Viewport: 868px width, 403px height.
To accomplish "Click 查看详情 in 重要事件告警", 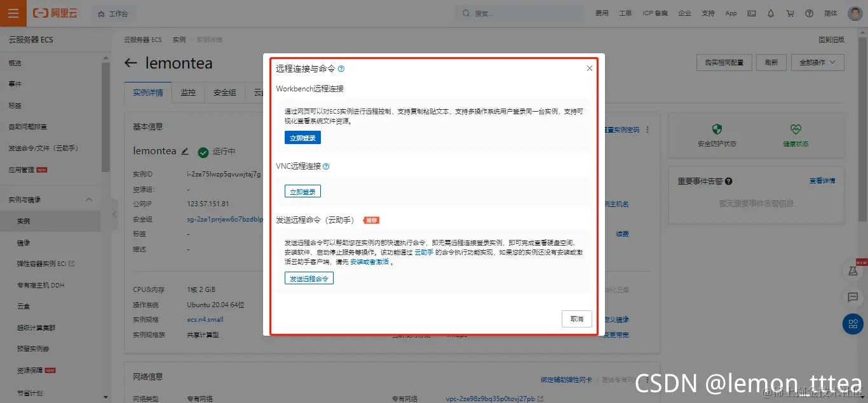I will point(822,181).
